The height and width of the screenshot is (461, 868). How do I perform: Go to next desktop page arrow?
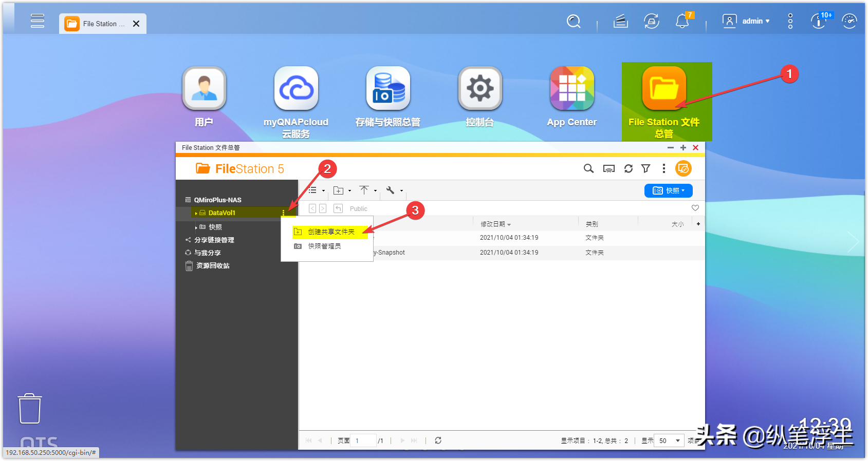[x=853, y=241]
